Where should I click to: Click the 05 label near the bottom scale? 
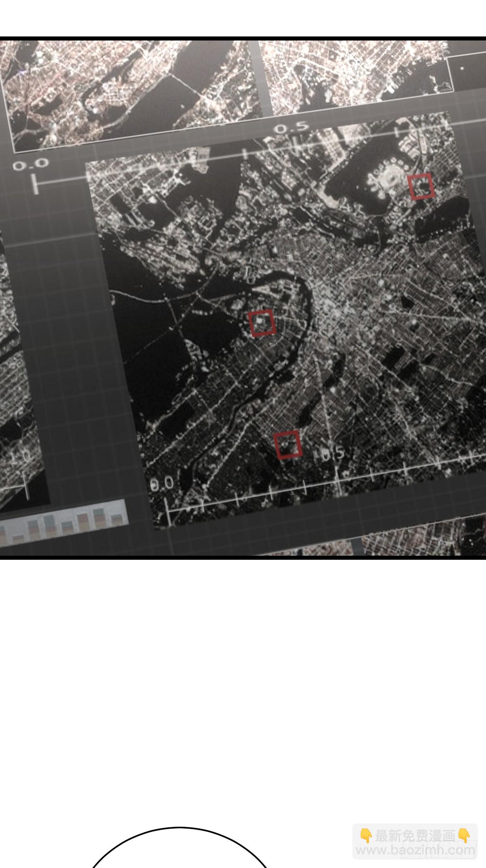coord(332,454)
